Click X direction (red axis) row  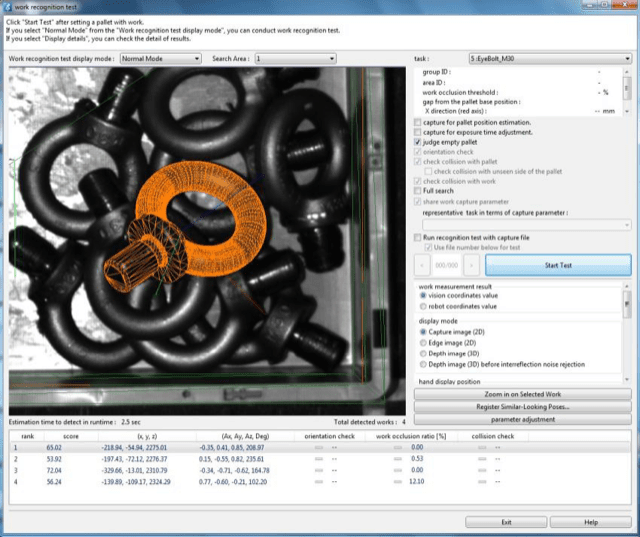[519, 111]
